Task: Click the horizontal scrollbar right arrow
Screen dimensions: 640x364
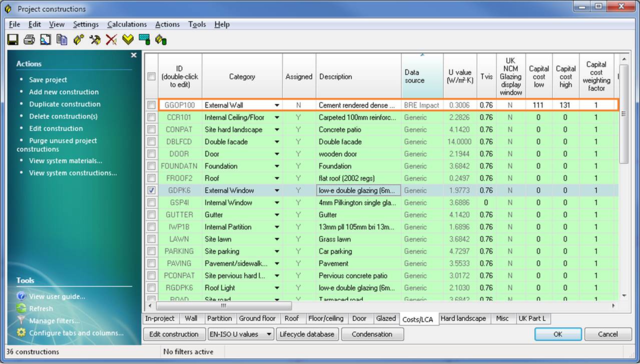Action: click(x=613, y=305)
